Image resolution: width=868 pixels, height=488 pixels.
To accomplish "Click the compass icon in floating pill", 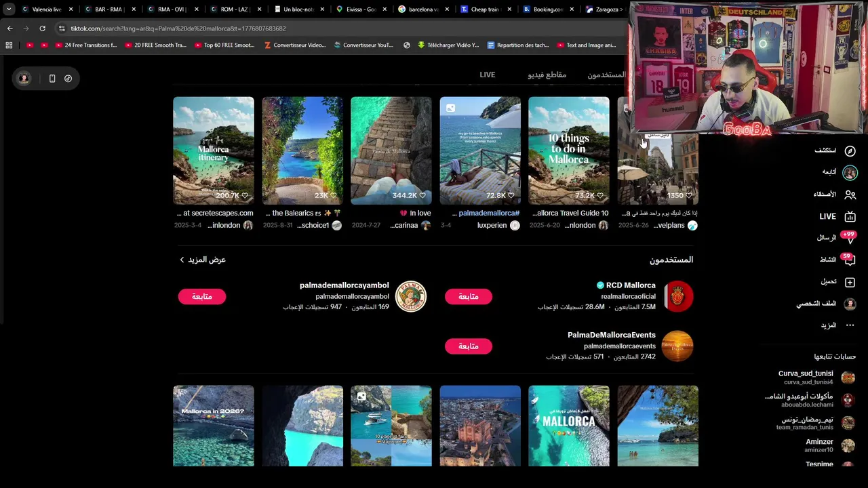I will 68,79.
